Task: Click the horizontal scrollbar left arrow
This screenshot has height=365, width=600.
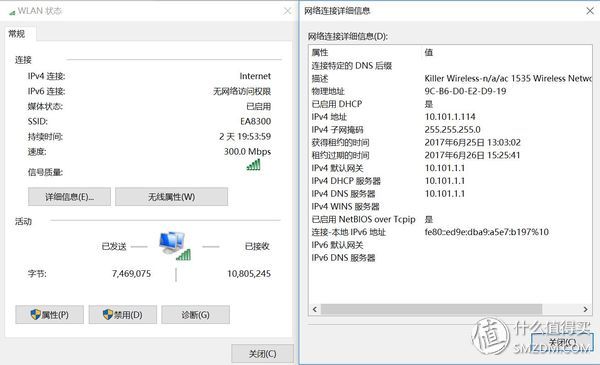Action: [x=315, y=309]
